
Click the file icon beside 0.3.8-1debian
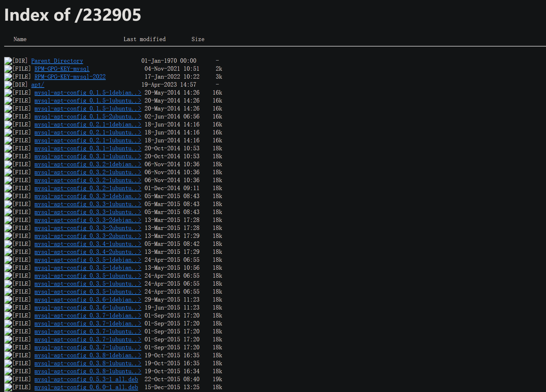point(8,355)
